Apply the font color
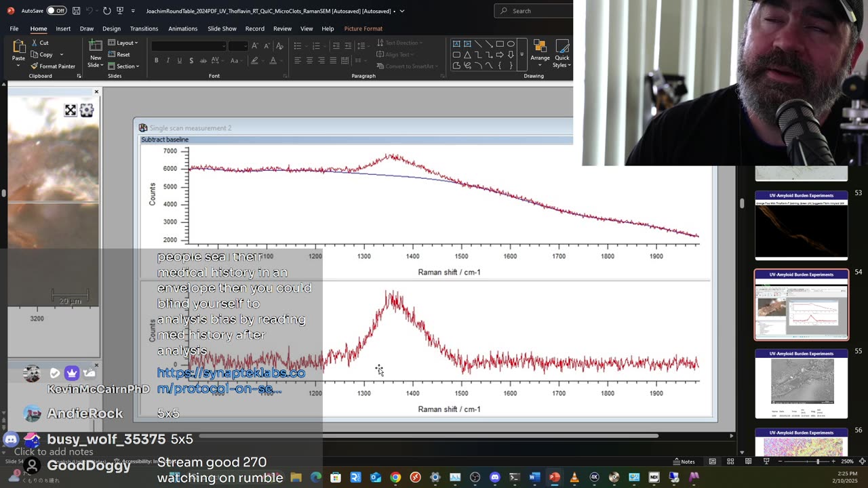This screenshot has height=488, width=868. 273,60
